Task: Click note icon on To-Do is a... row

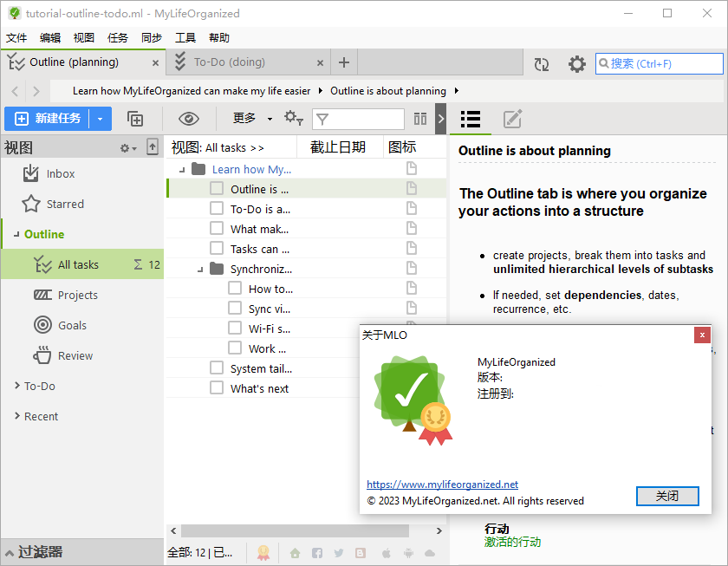Action: pyautogui.click(x=412, y=208)
